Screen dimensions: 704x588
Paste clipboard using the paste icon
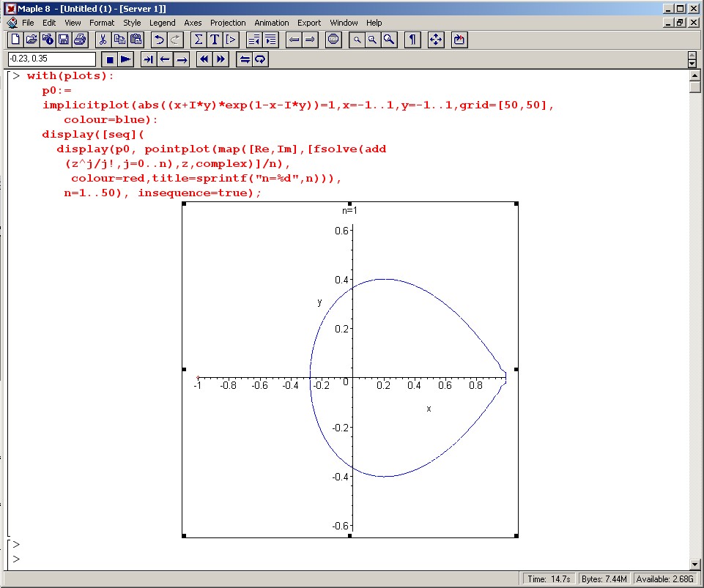[x=136, y=40]
